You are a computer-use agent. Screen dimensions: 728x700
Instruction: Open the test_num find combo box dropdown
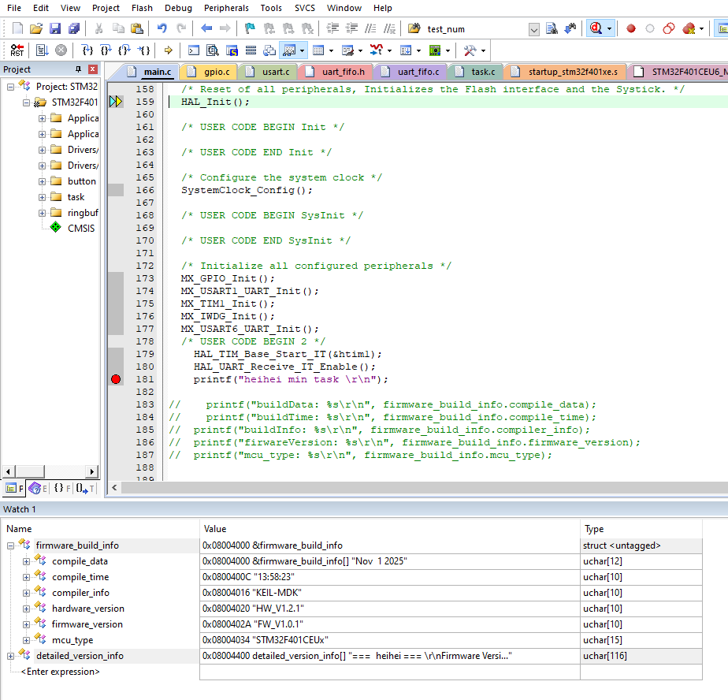(x=534, y=30)
